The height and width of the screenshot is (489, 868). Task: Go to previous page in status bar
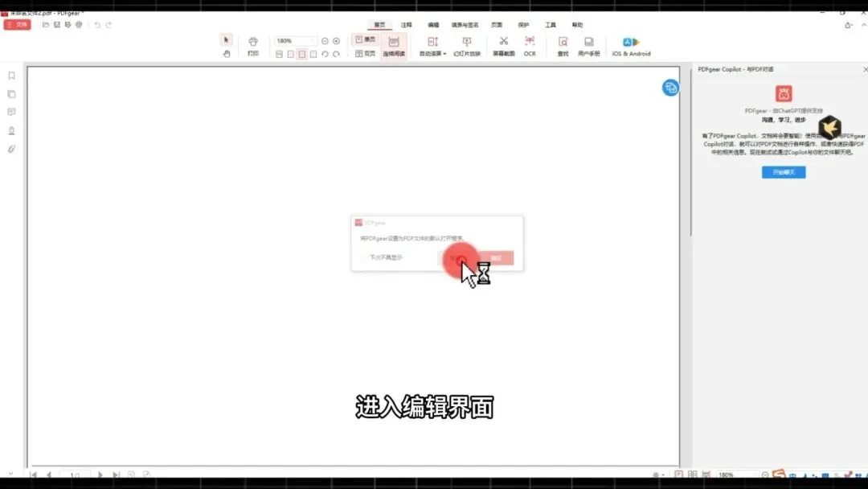(x=49, y=475)
